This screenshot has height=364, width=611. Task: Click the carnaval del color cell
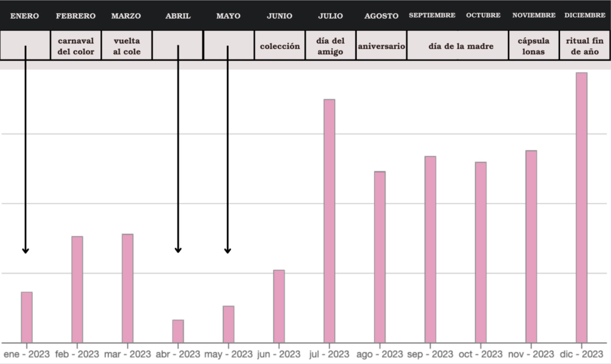click(x=76, y=46)
